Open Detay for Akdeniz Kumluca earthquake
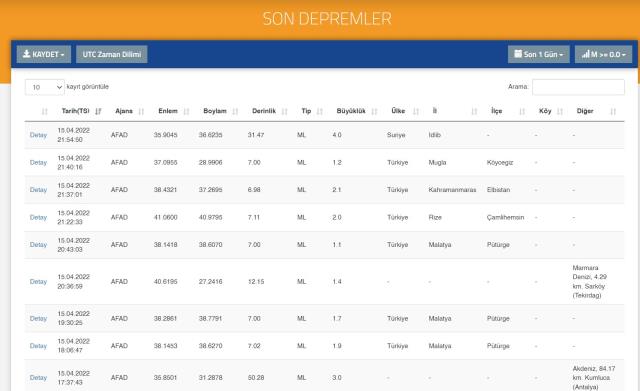Viewport: 640px width, 391px height. tap(38, 378)
